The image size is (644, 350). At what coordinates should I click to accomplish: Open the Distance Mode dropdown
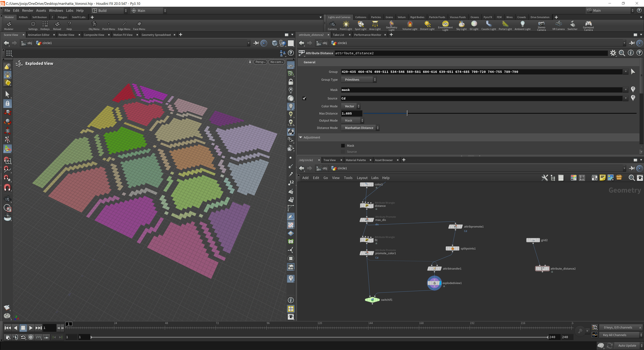coord(360,128)
